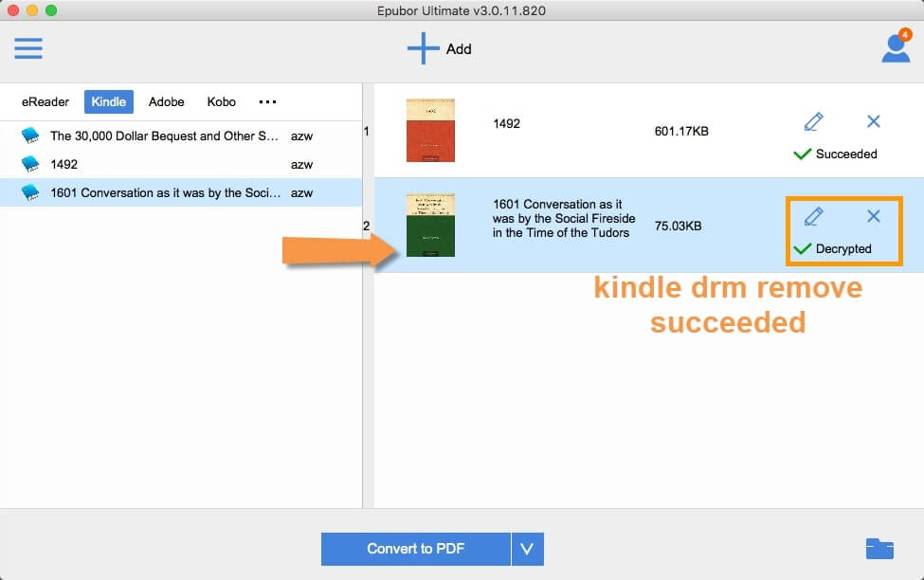924x580 pixels.
Task: Click the 75.03KB file size
Action: [x=678, y=226]
